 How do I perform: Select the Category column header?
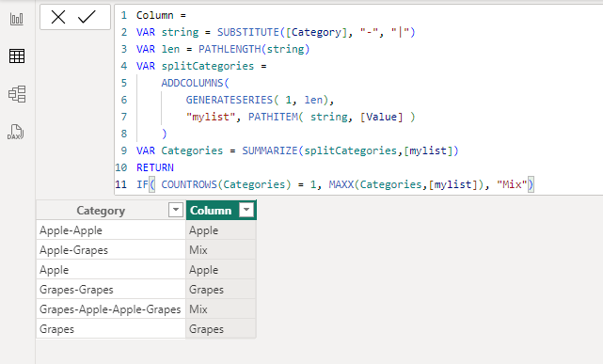[101, 211]
